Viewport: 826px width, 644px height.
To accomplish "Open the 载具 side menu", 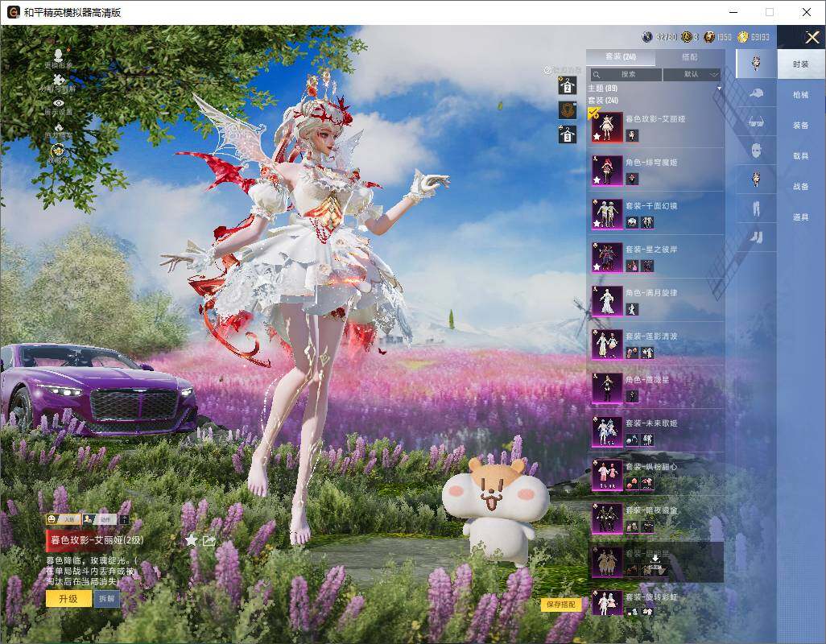I will (x=801, y=156).
